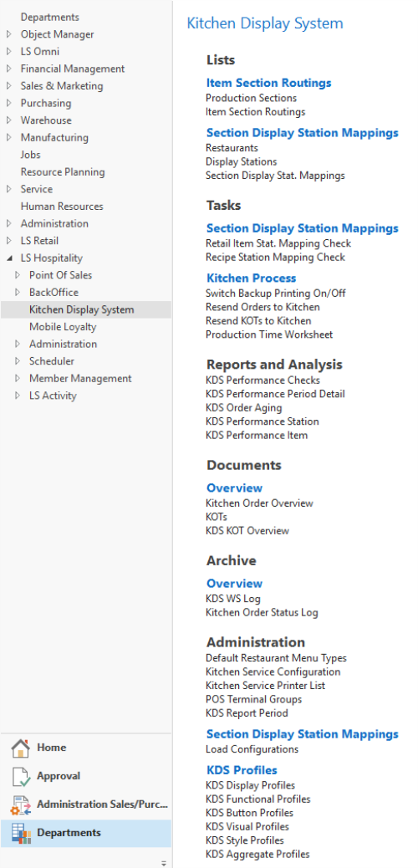
Task: Select Human Resources department
Action: tap(62, 207)
